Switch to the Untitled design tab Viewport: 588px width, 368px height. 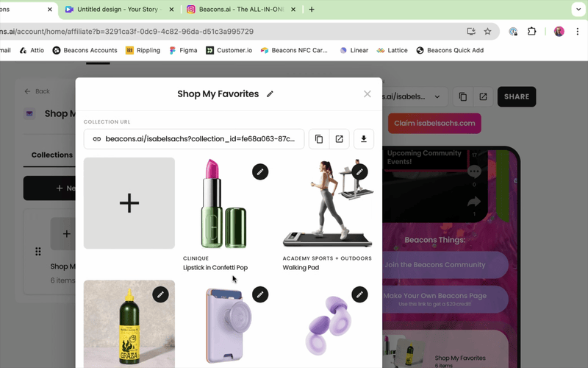click(x=118, y=10)
